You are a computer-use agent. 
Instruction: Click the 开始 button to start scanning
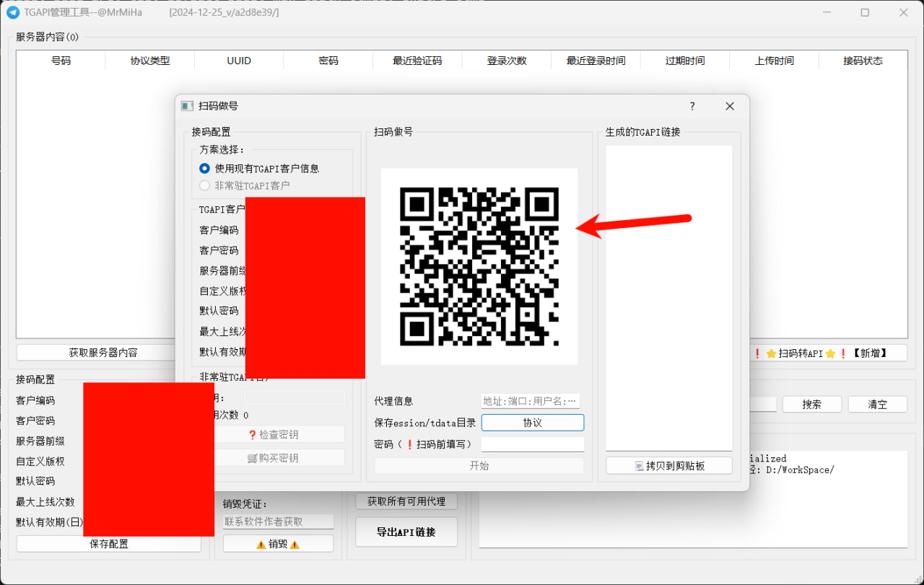point(479,465)
